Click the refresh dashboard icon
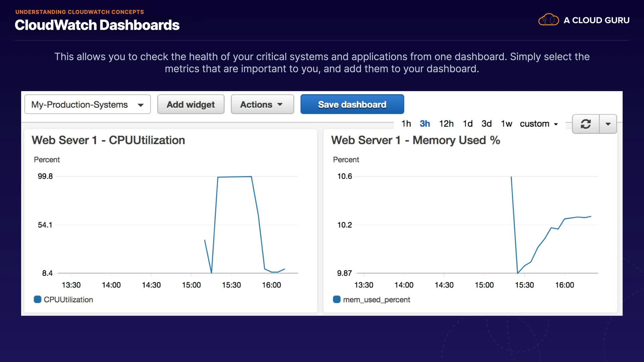644x362 pixels. pyautogui.click(x=586, y=124)
